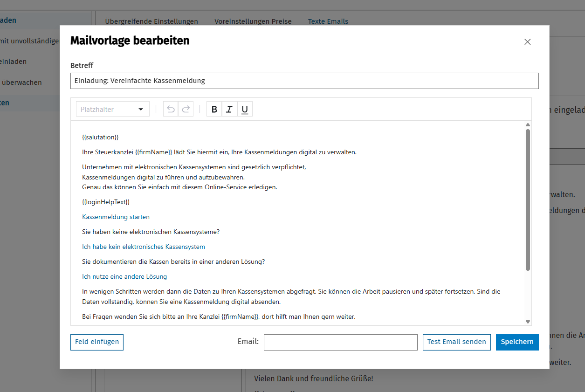
Task: Switch to Voreinstellungen Preise tab in background
Action: (x=253, y=21)
